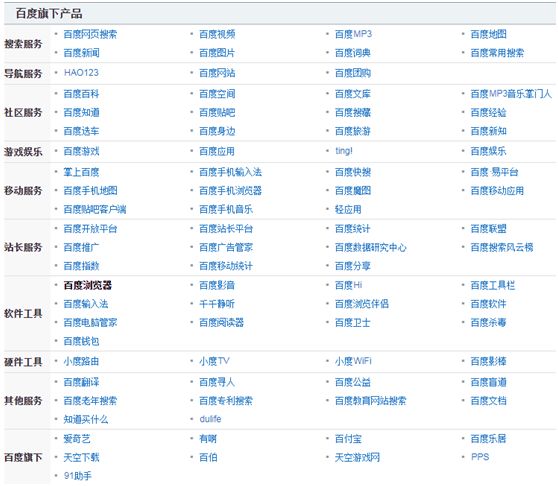The image size is (558, 486).
Task: Open the 百度开放平台 link
Action: click(90, 229)
